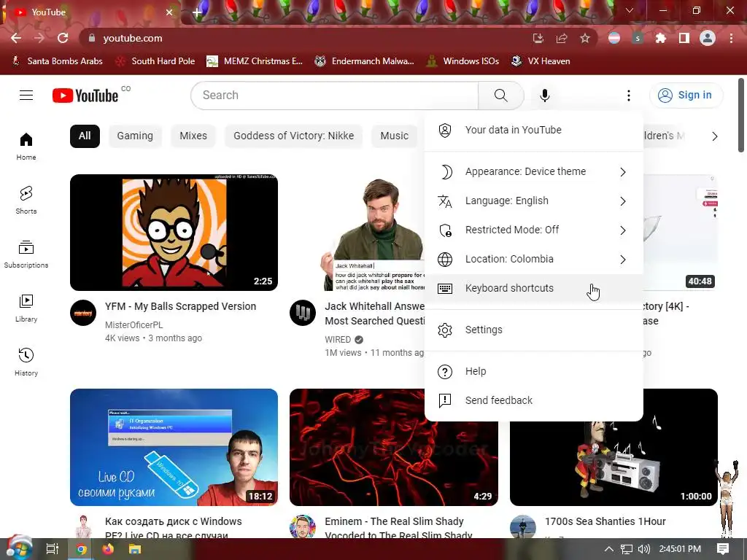The image size is (747, 560).
Task: Expand Location: Colombia submenu
Action: click(533, 259)
